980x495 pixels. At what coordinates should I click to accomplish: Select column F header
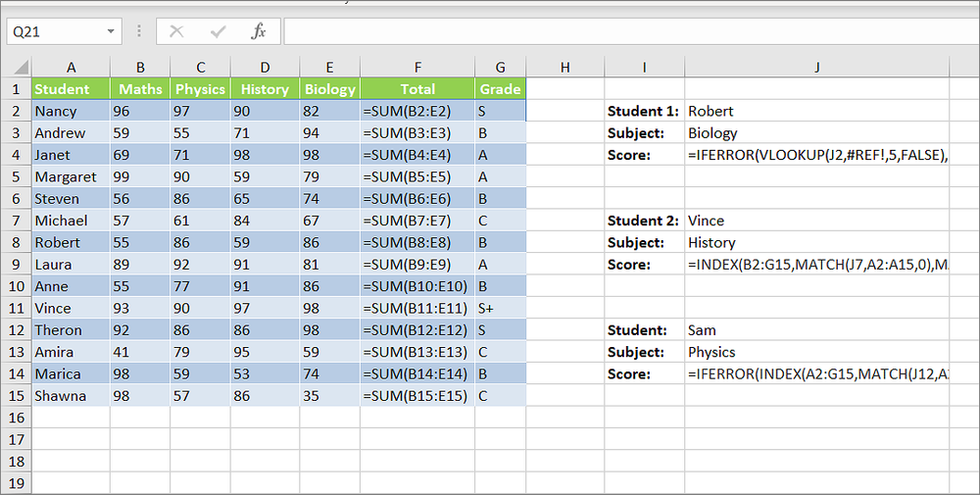pyautogui.click(x=417, y=68)
